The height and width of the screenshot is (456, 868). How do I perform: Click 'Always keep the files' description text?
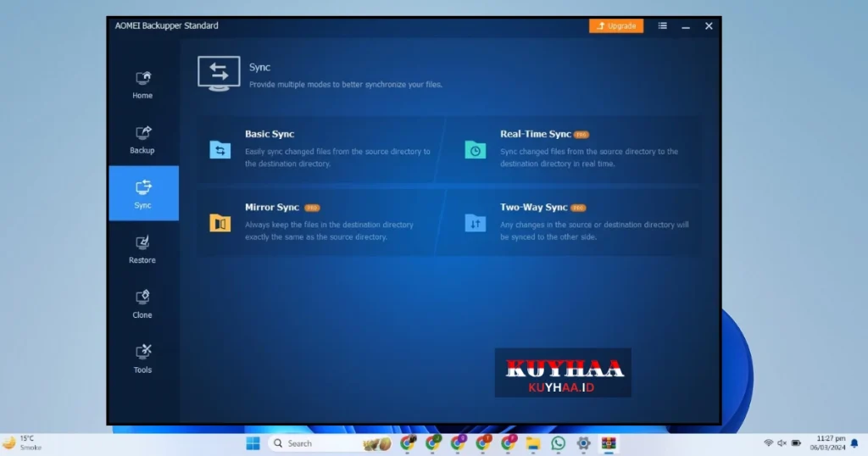point(330,231)
